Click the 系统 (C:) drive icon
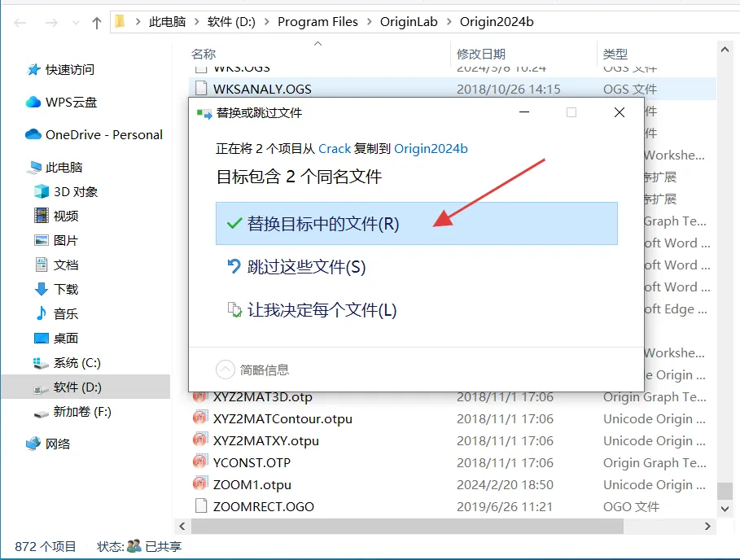Screen dimensions: 740x560 click(x=41, y=363)
